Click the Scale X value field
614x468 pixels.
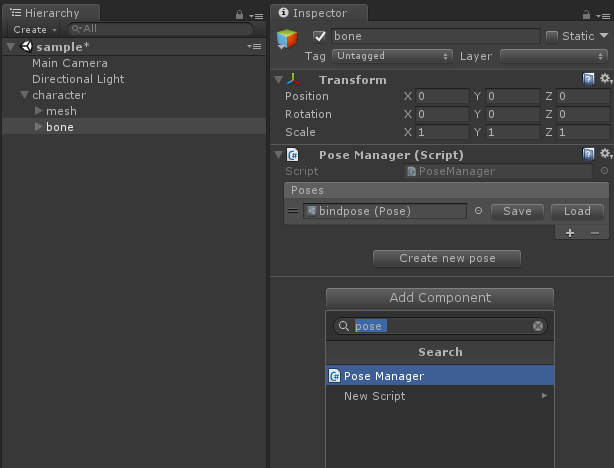pos(442,132)
